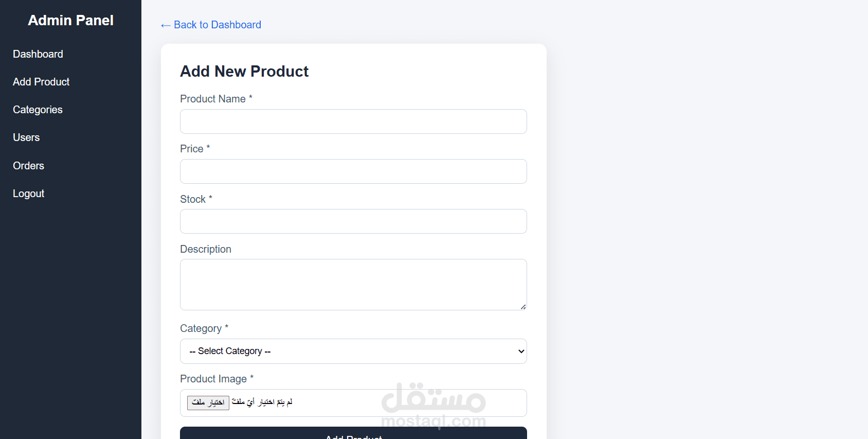Click the back arrow before Back to Dashboard
Screen dimensions: 868x439
coord(166,25)
